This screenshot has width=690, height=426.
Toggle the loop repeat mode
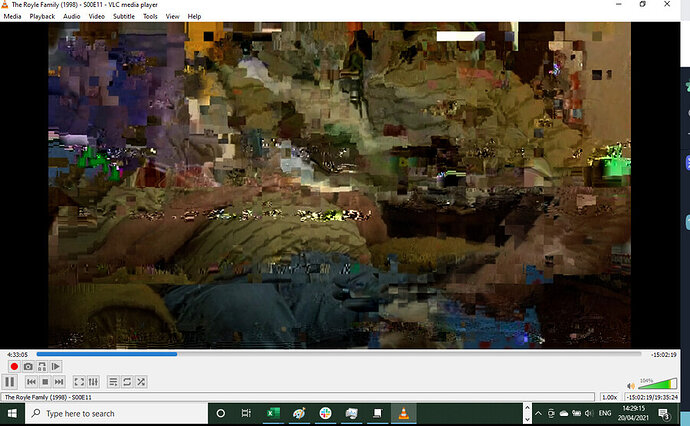click(127, 382)
